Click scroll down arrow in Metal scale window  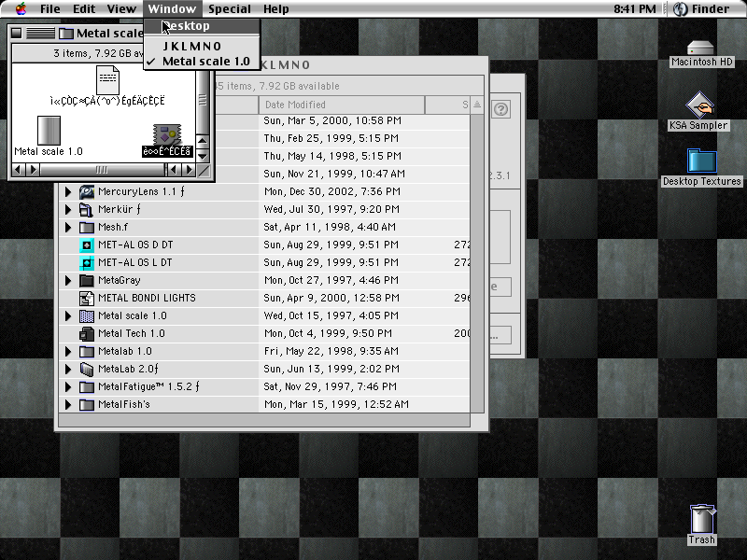click(203, 156)
